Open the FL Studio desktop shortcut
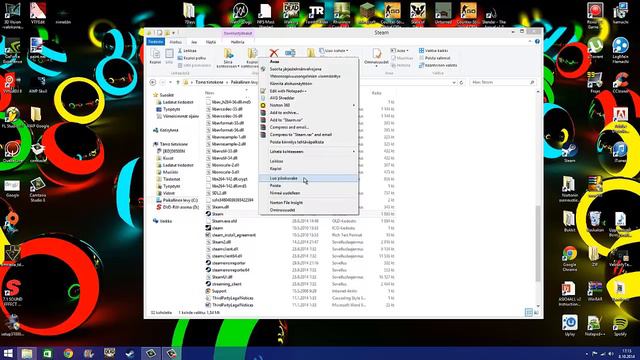 coord(12,118)
